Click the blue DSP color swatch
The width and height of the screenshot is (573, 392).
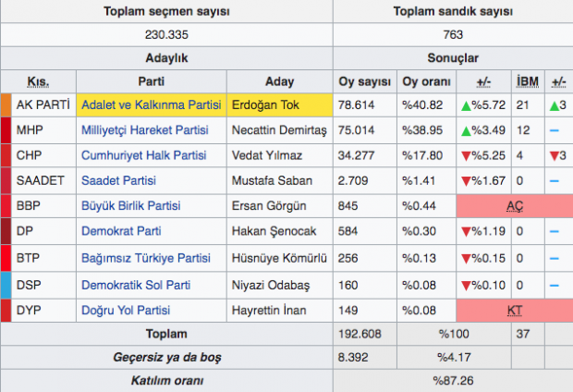(6, 285)
